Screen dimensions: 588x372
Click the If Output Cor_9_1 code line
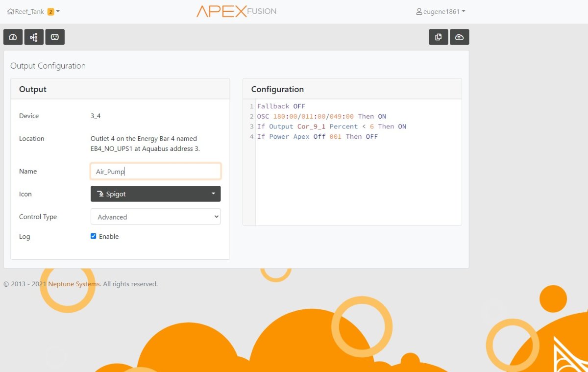tap(332, 126)
